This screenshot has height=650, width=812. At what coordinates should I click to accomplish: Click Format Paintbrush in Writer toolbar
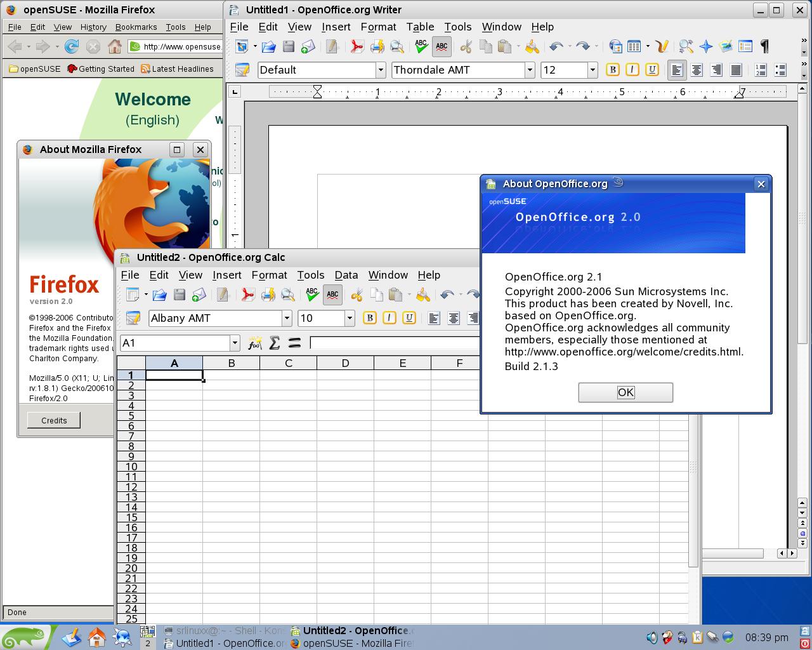(532, 46)
